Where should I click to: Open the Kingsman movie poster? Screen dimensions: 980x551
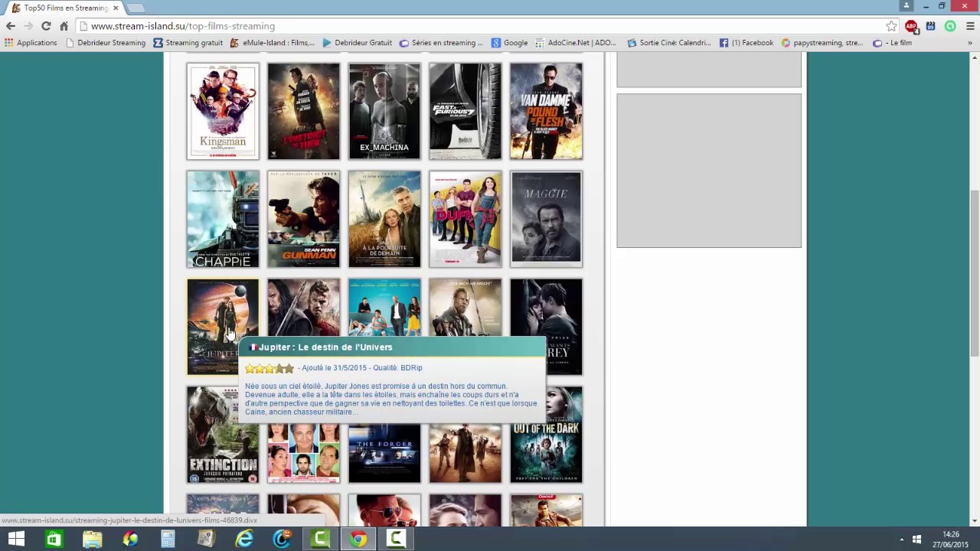point(223,111)
